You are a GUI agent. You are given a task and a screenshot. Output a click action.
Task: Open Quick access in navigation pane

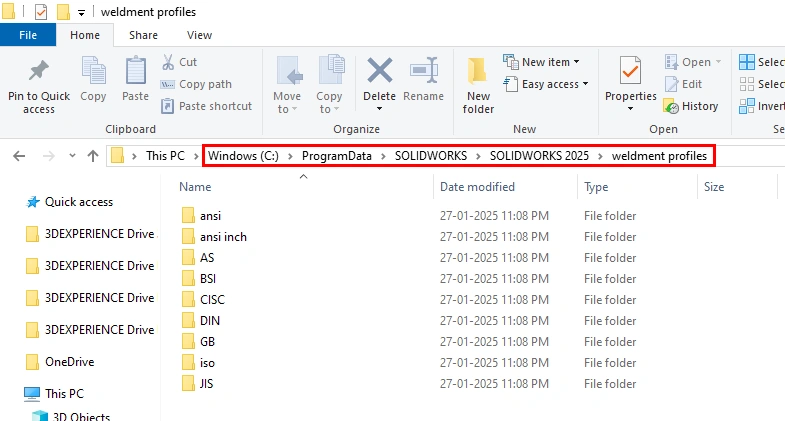pyautogui.click(x=79, y=202)
